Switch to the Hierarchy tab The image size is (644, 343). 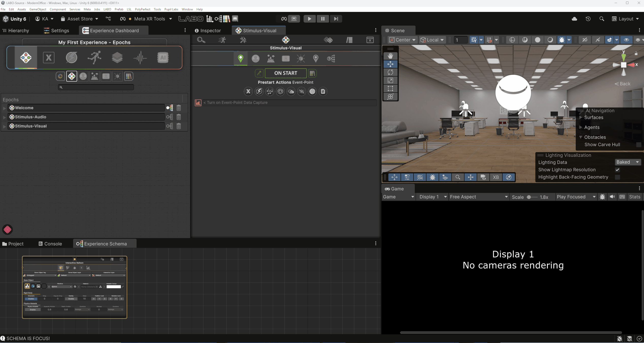(16, 30)
